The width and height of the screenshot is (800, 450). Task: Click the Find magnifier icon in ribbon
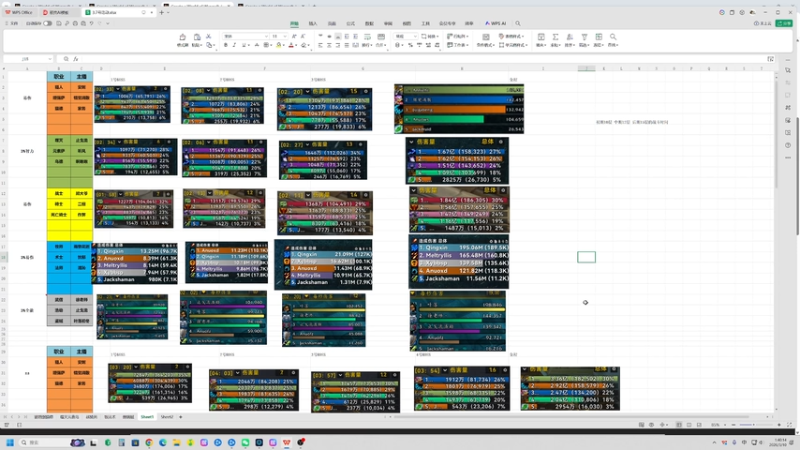coord(613,39)
